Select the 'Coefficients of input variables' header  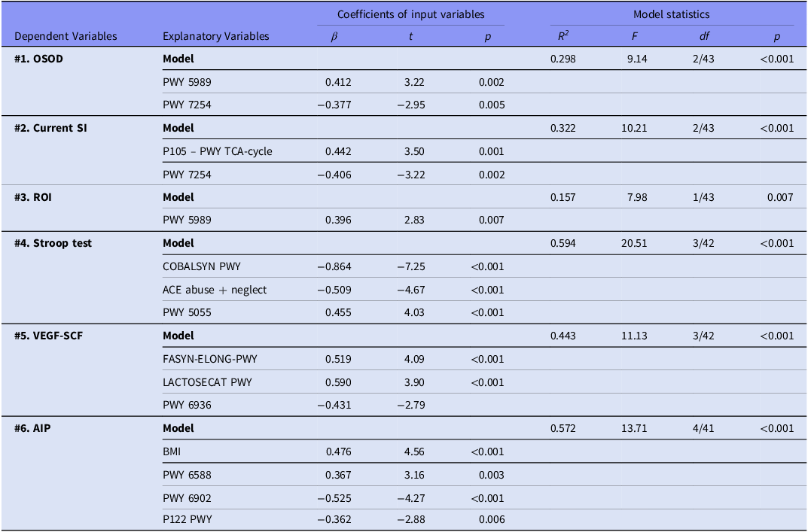point(410,14)
